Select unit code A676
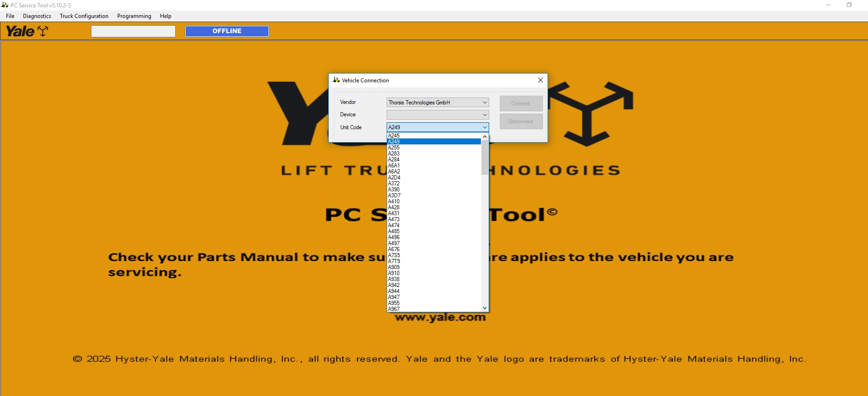The image size is (868, 396). [434, 249]
